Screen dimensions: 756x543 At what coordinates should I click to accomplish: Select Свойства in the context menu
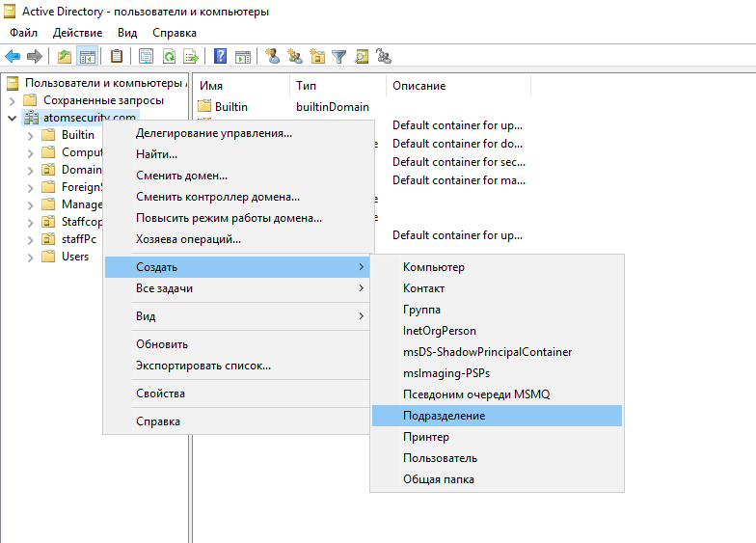160,394
